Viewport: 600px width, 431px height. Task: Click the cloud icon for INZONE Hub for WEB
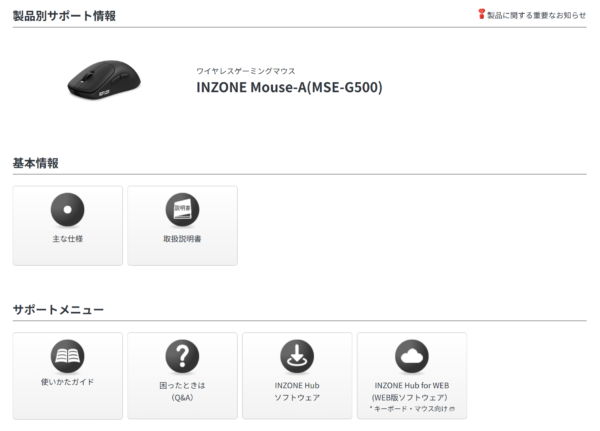pos(412,355)
